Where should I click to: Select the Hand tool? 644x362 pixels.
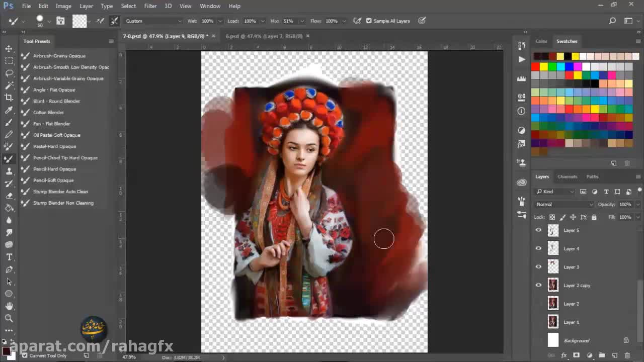pyautogui.click(x=9, y=306)
